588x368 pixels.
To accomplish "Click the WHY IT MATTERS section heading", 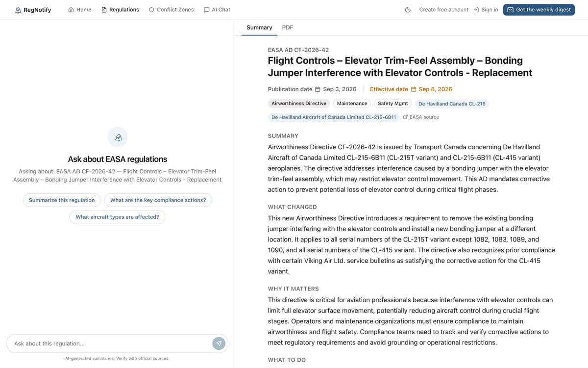I will pyautogui.click(x=294, y=289).
